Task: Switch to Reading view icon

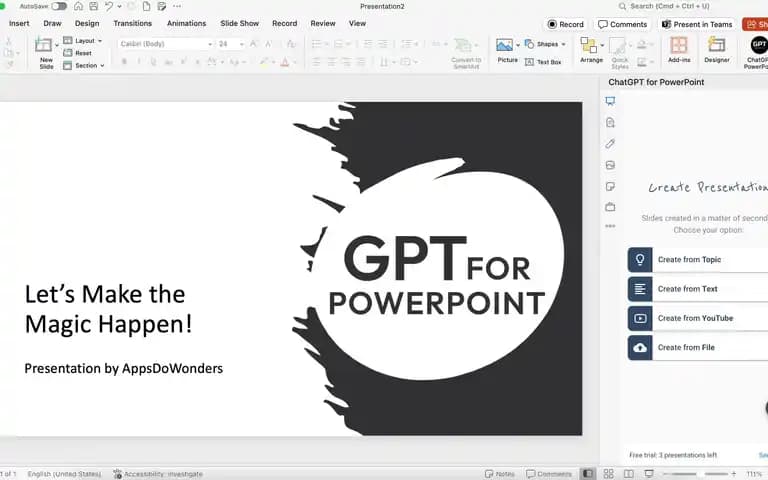Action: pyautogui.click(x=629, y=474)
